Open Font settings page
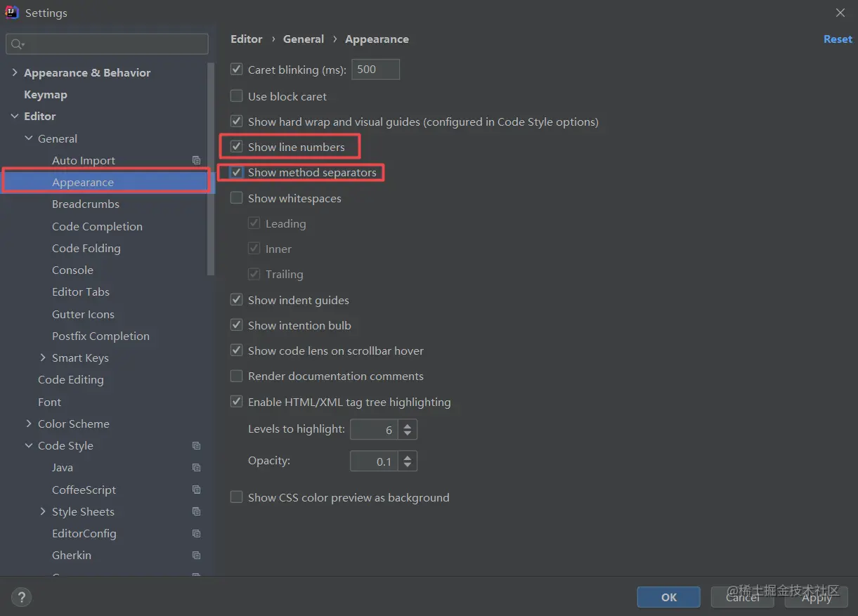Image resolution: width=858 pixels, height=616 pixels. pos(49,402)
